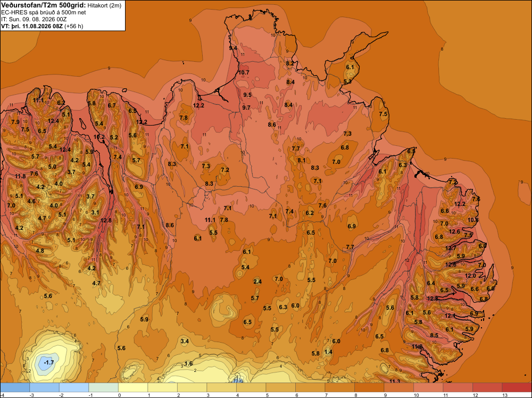The width and height of the screenshot is (532, 398).
Task: Select the pale yellow legend swatch between 0 and 1
Action: (133, 387)
